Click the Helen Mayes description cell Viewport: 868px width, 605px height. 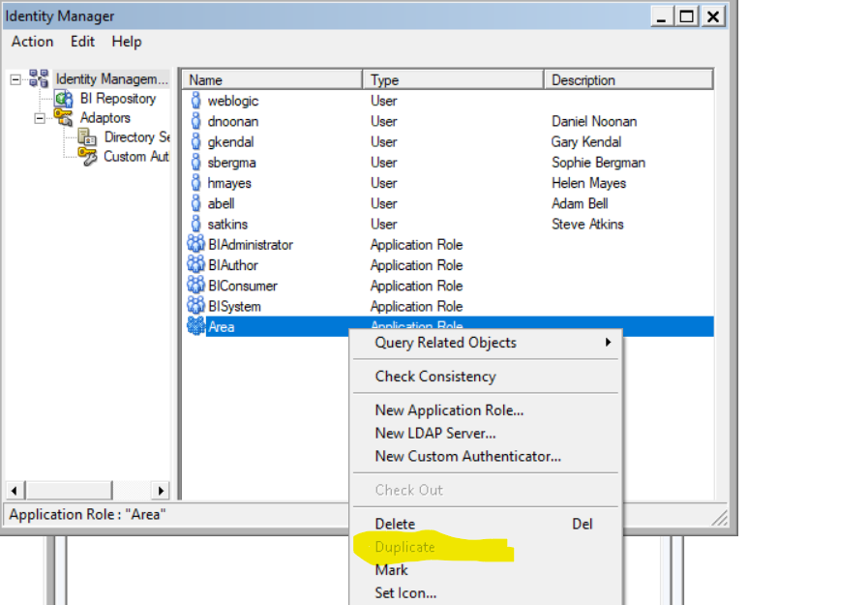coord(588,183)
